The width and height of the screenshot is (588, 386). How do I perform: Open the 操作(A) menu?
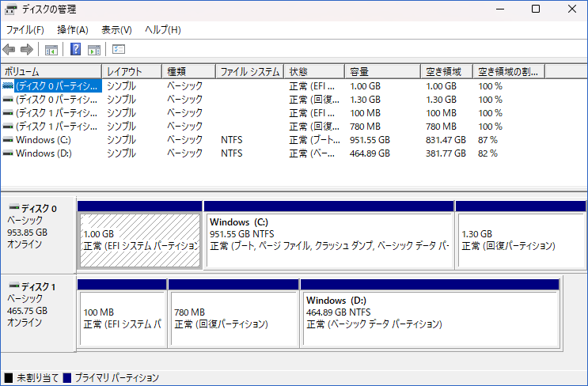pos(73,30)
